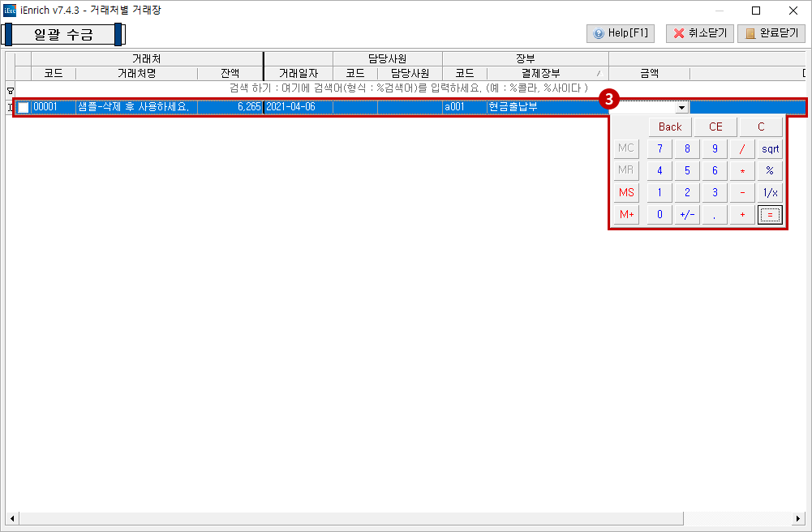This screenshot has width=812, height=532.
Task: Click the calculator multiply key
Action: click(742, 170)
